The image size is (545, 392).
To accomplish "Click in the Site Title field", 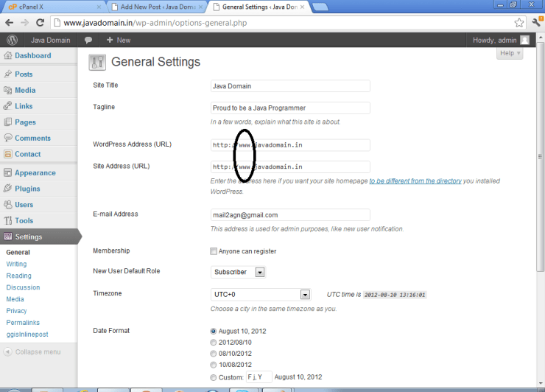I will [x=290, y=86].
